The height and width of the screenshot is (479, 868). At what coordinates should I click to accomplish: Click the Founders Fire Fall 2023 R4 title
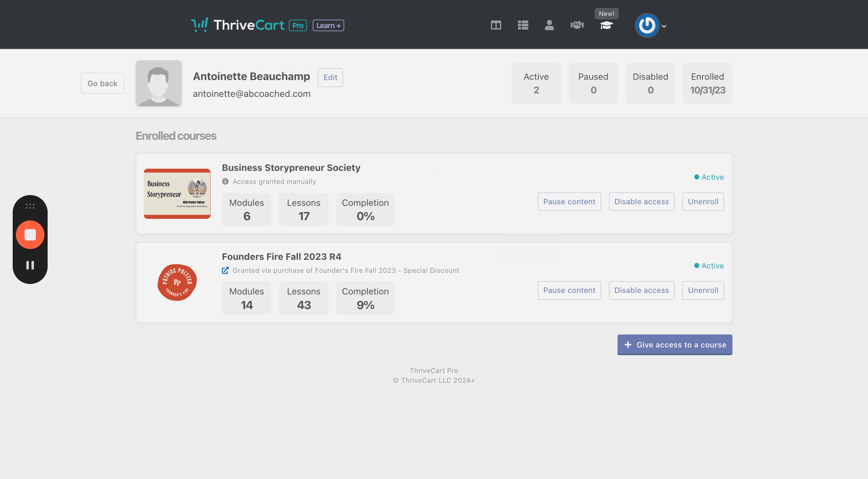click(282, 257)
